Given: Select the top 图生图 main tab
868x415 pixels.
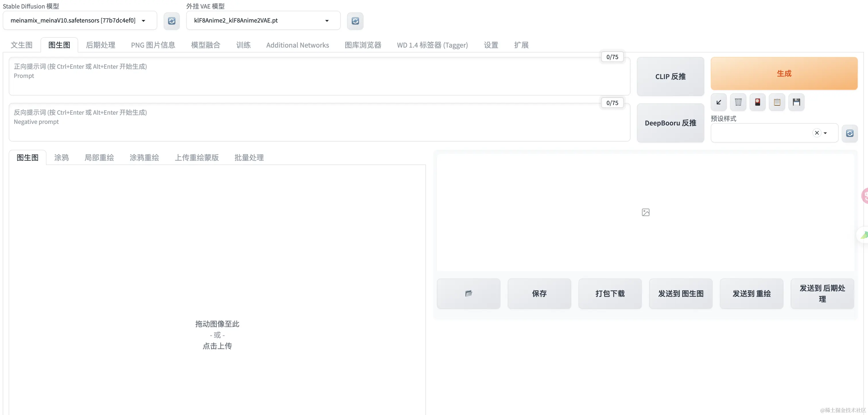Looking at the screenshot, I should (59, 45).
